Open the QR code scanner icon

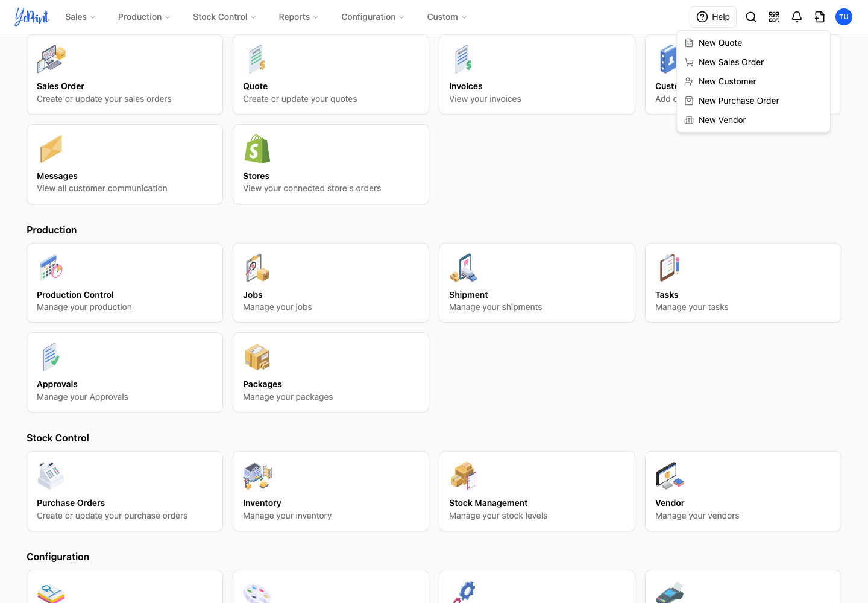point(774,17)
